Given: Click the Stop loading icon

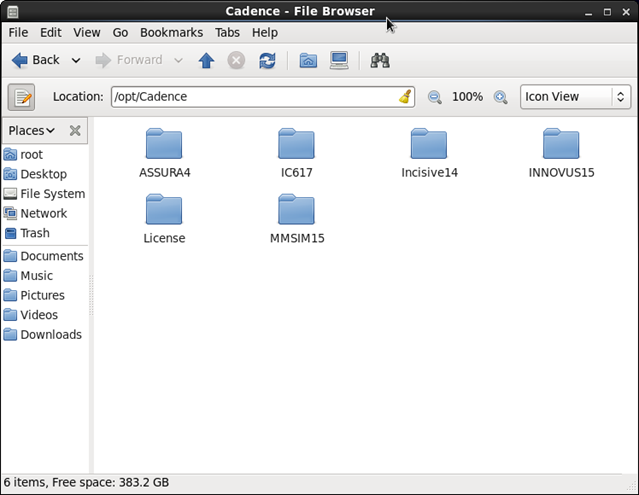Looking at the screenshot, I should coord(236,61).
